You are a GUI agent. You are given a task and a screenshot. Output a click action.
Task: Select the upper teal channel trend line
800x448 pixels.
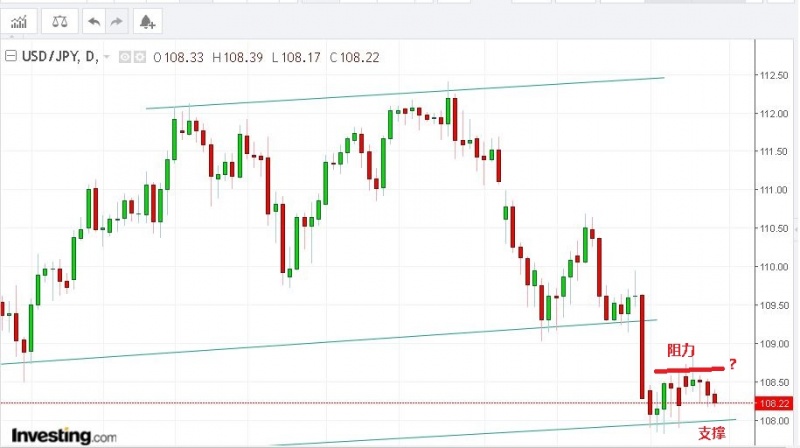point(400,93)
